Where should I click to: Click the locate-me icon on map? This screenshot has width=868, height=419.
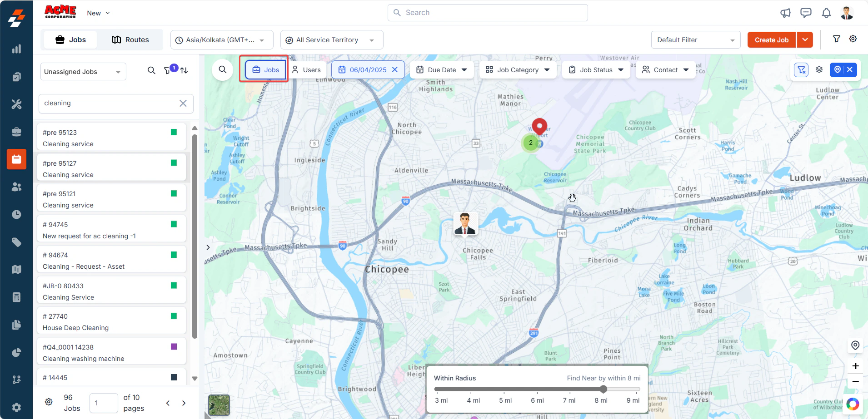click(855, 345)
